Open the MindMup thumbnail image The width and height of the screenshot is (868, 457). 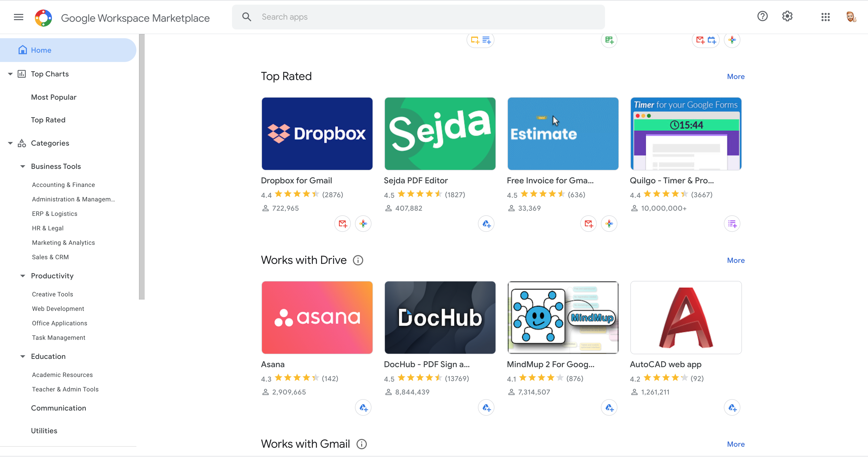point(563,318)
